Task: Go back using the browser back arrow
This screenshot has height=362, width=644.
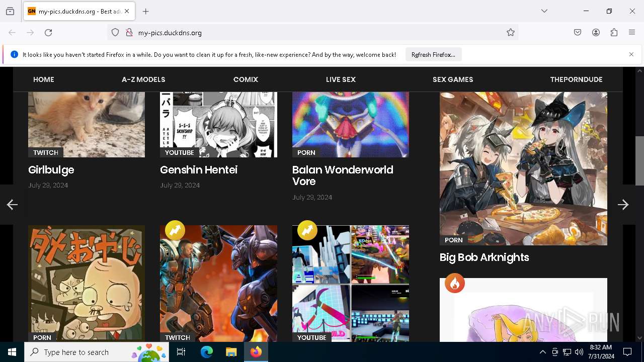Action: 12,33
